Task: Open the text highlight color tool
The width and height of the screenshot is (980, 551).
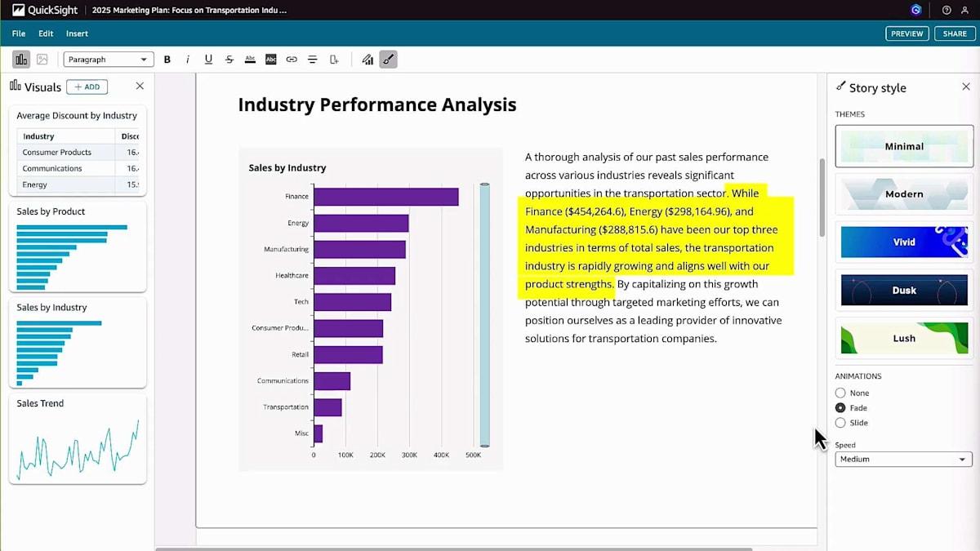Action: [x=271, y=60]
